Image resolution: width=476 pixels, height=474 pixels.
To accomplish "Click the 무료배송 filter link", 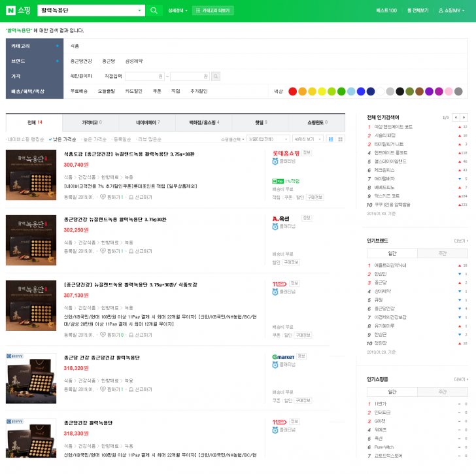I will point(79,92).
